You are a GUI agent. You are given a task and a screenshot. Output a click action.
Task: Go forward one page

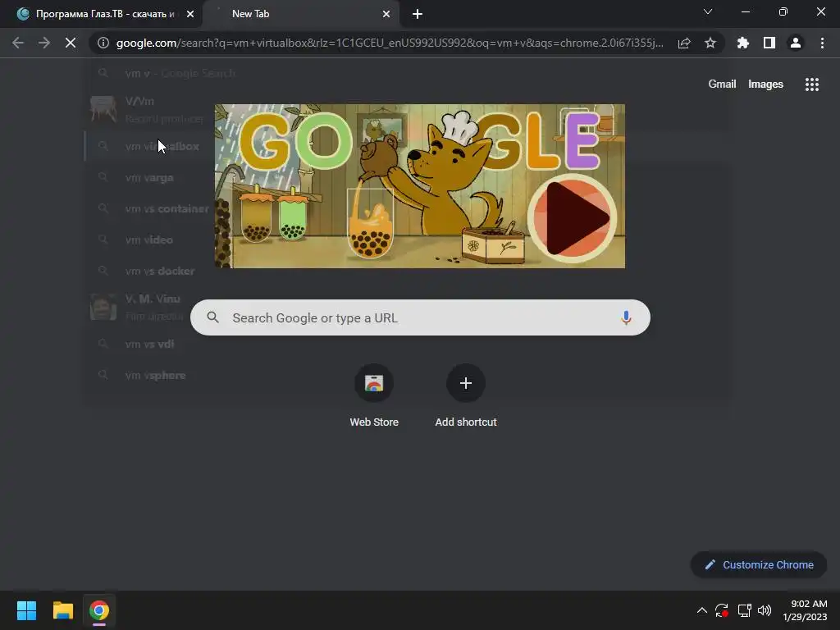44,43
